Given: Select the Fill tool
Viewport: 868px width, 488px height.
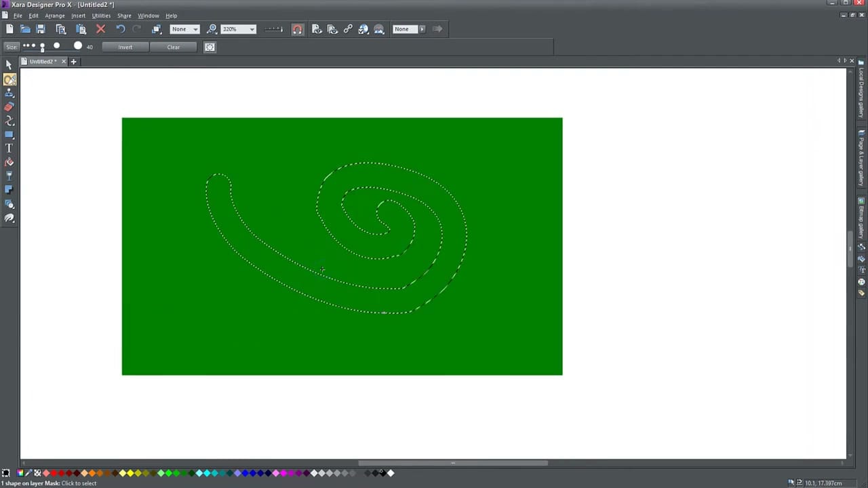Looking at the screenshot, I should point(9,160).
